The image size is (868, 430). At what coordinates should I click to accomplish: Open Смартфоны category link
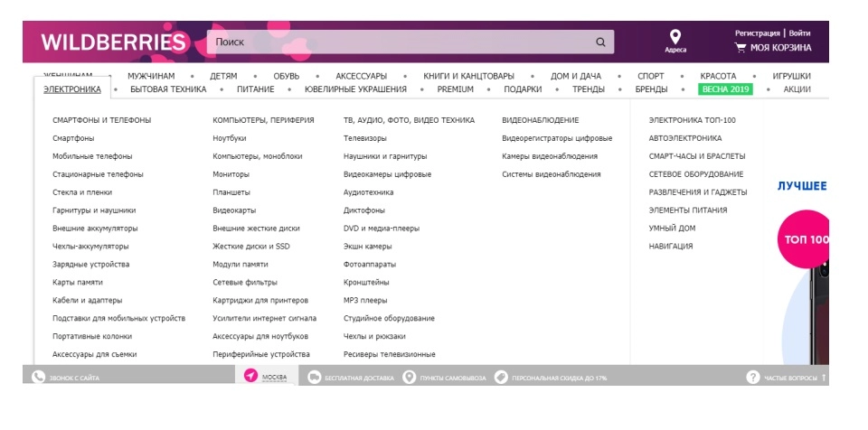tap(73, 138)
